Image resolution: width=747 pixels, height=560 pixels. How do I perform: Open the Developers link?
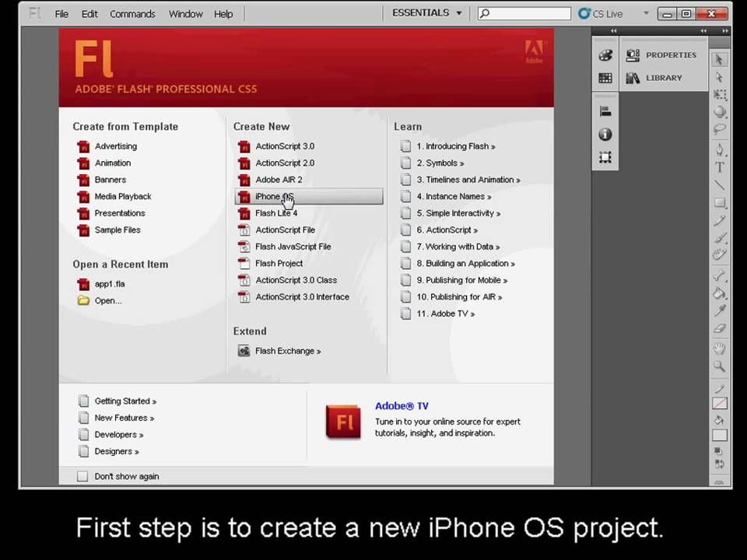tap(118, 434)
